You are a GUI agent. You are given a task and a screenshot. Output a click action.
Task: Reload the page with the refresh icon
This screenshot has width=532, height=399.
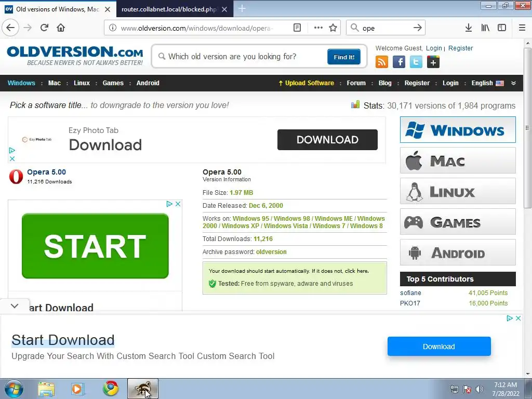[x=44, y=28]
